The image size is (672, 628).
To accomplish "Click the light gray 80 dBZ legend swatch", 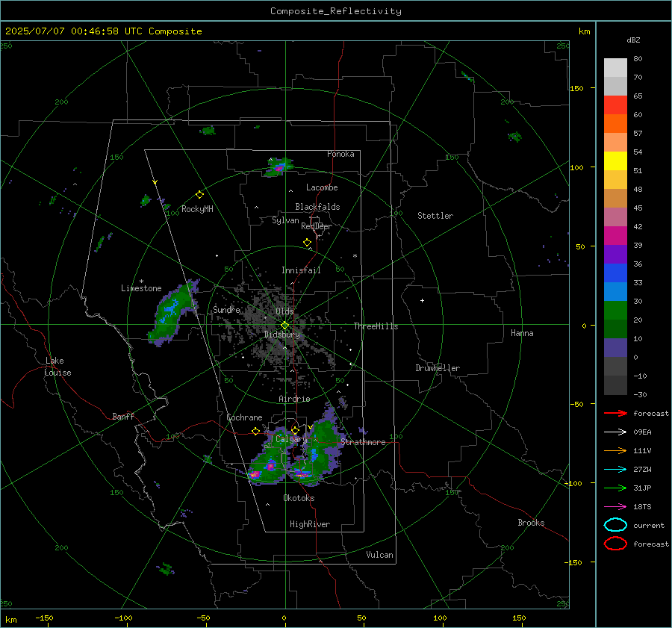I will pyautogui.click(x=615, y=67).
